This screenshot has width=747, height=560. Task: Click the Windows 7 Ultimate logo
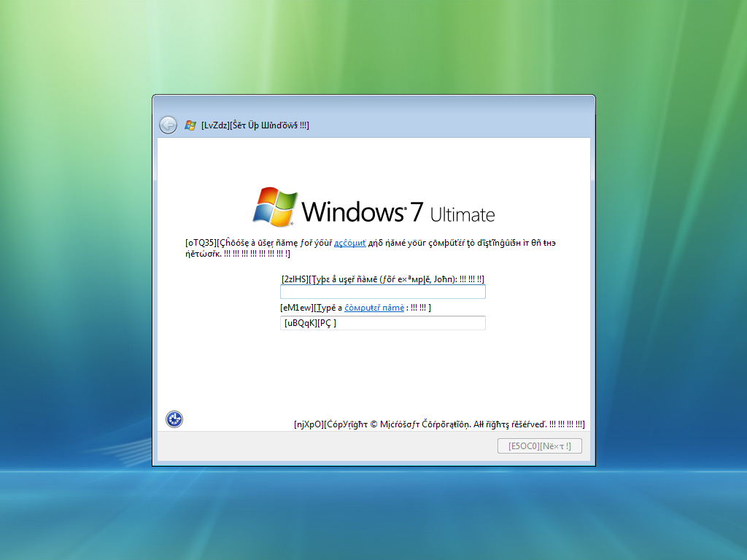tap(374, 206)
